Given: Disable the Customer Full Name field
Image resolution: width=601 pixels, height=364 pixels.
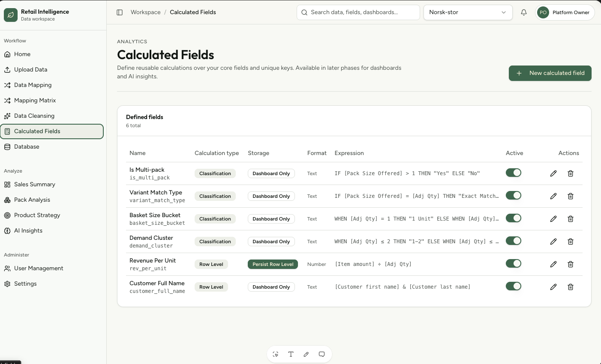Looking at the screenshot, I should pos(514,286).
